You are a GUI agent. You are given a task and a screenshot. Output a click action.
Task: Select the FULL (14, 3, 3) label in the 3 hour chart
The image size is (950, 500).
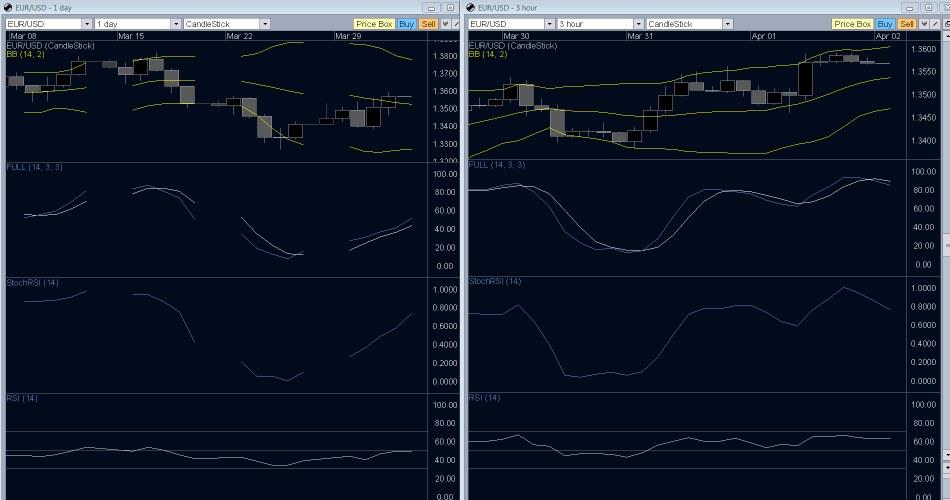497,165
